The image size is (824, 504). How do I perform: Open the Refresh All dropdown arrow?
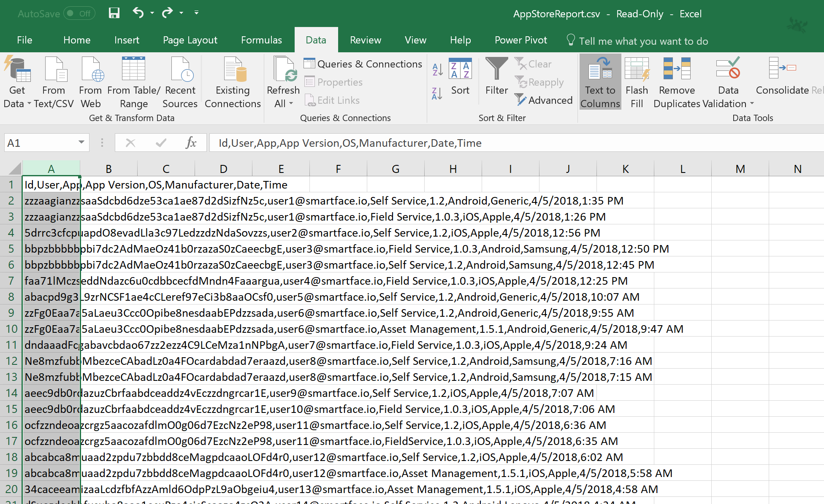click(291, 104)
